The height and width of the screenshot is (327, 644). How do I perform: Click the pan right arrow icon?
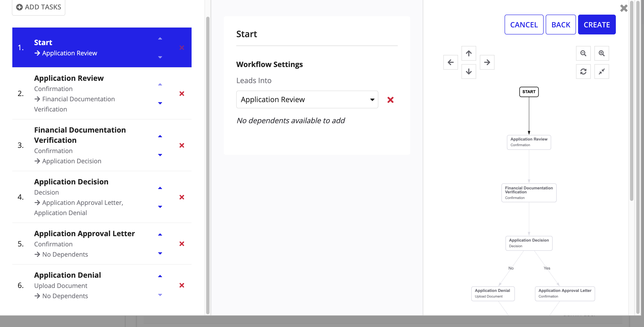[487, 62]
